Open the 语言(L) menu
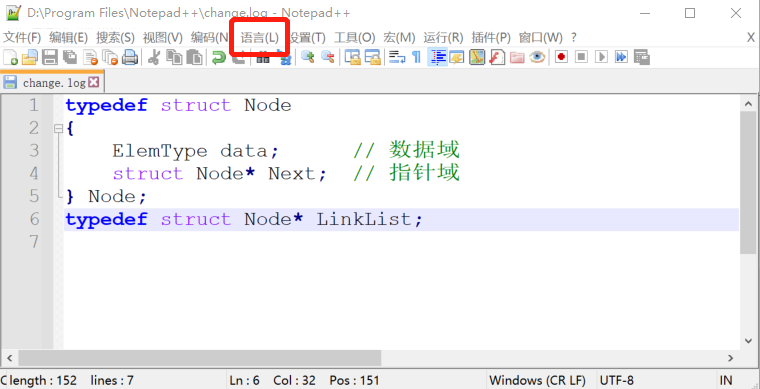Viewport: 760px width, 389px height. (260, 37)
